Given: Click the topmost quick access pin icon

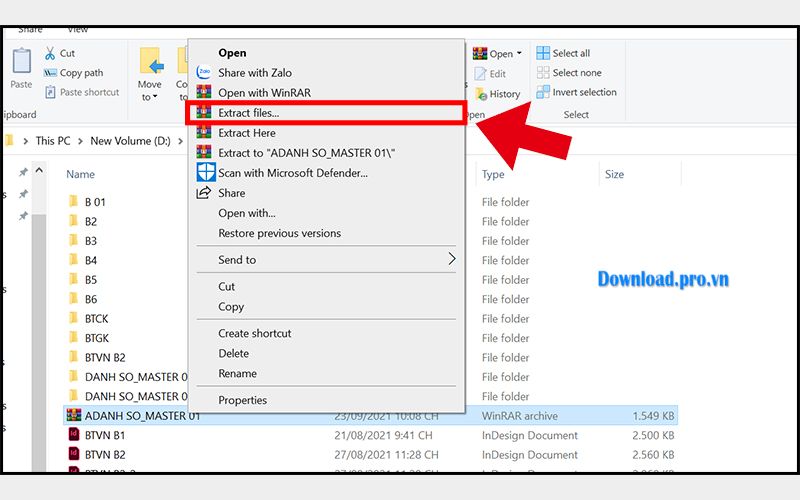Looking at the screenshot, I should (x=23, y=172).
